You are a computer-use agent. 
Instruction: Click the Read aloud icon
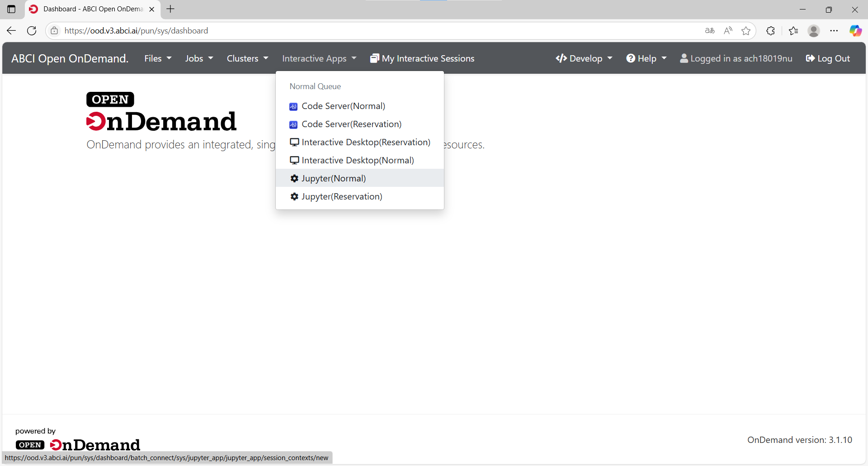728,31
